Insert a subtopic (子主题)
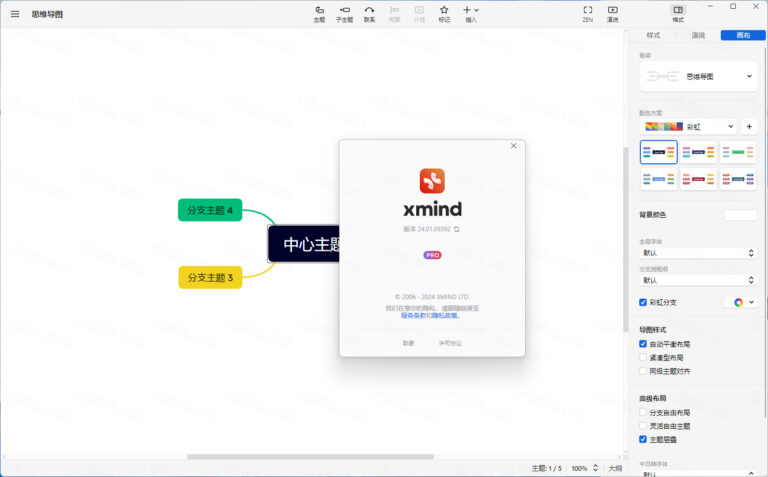Image resolution: width=768 pixels, height=477 pixels. (344, 14)
